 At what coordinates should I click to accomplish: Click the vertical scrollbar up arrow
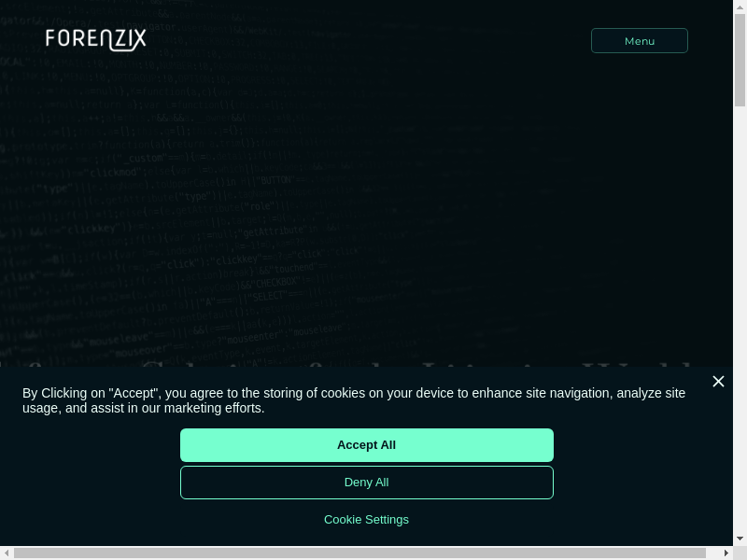740,7
